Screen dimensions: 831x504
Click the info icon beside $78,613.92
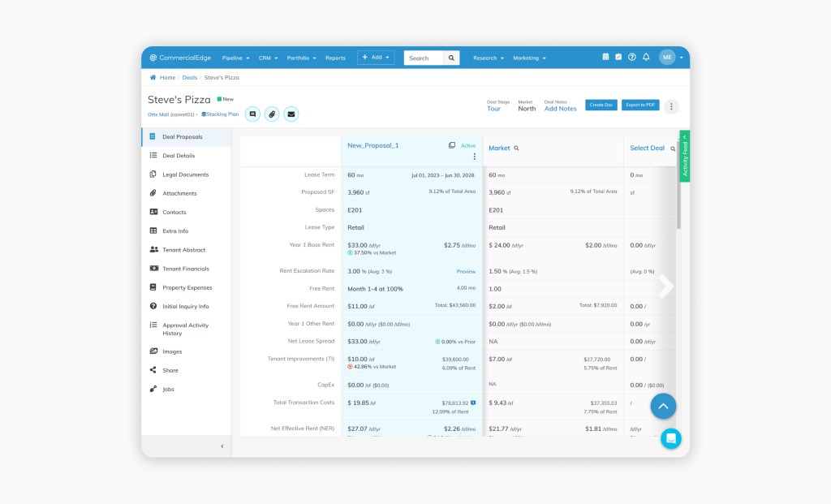pyautogui.click(x=473, y=403)
